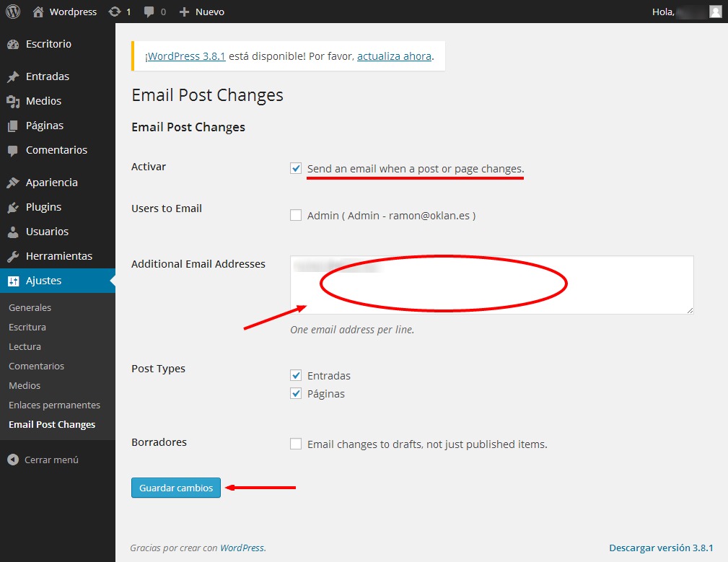The width and height of the screenshot is (728, 562).
Task: Click Descargar versión 3.8.1 link
Action: [x=661, y=548]
